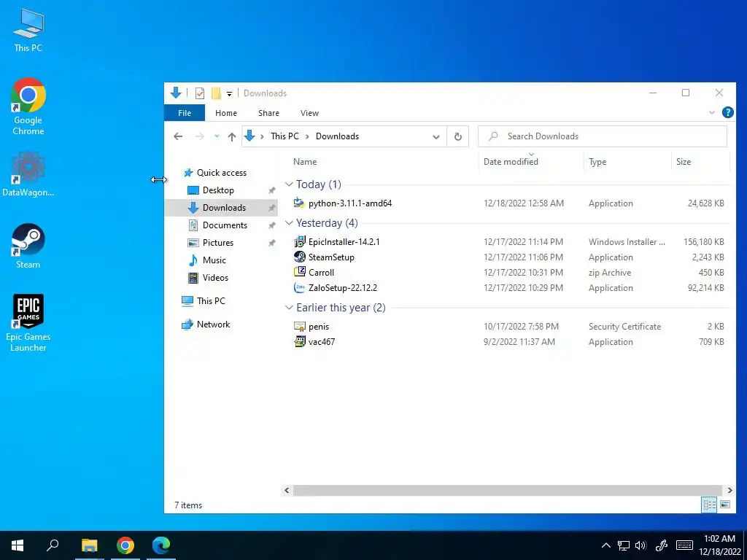Open taskbar Search icon

coord(53,545)
